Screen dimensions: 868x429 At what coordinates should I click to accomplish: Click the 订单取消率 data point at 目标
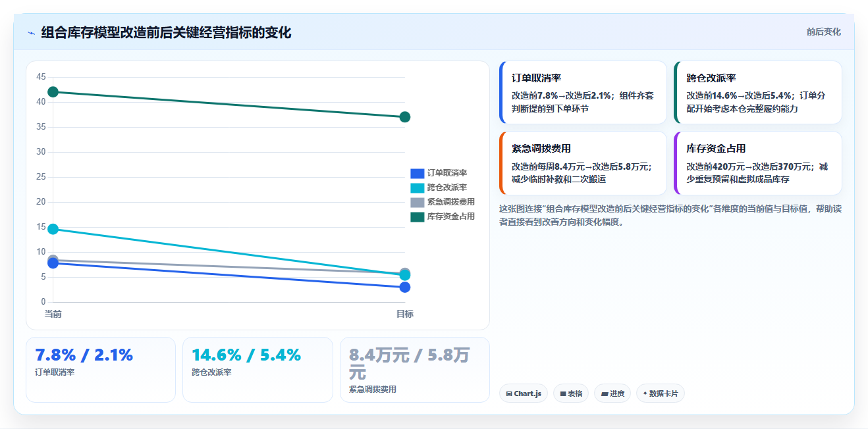click(405, 288)
